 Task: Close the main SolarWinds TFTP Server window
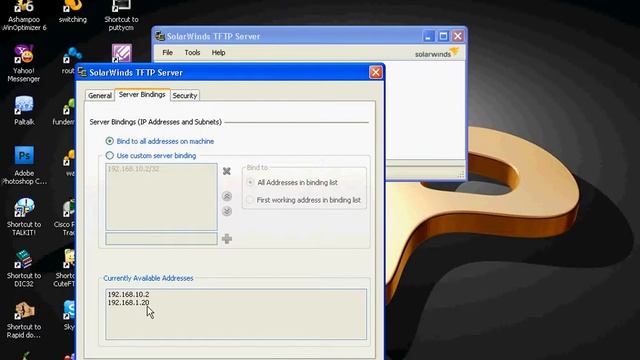click(458, 36)
